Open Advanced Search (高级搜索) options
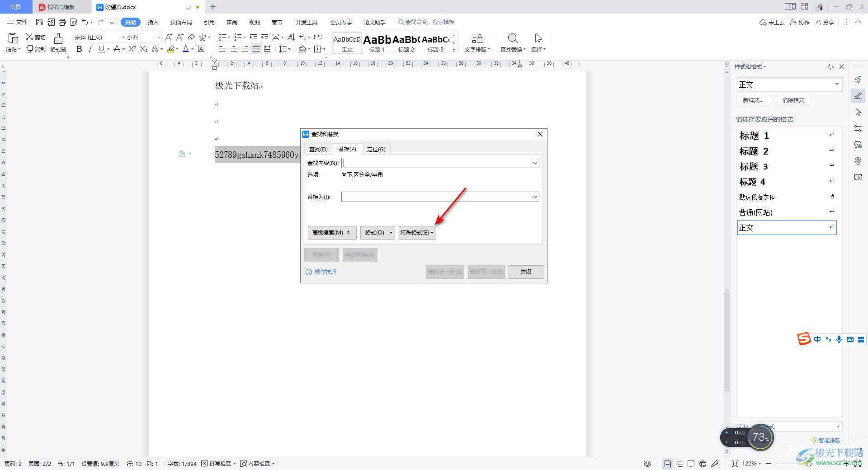 (x=332, y=233)
